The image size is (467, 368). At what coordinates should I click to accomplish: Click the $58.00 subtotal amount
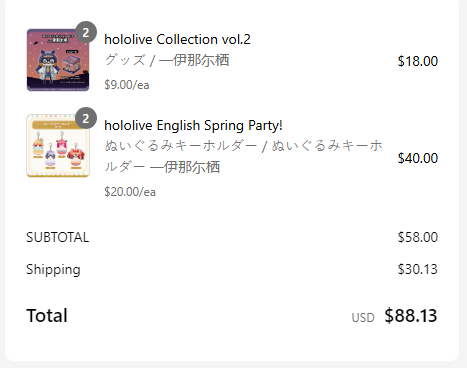(418, 237)
